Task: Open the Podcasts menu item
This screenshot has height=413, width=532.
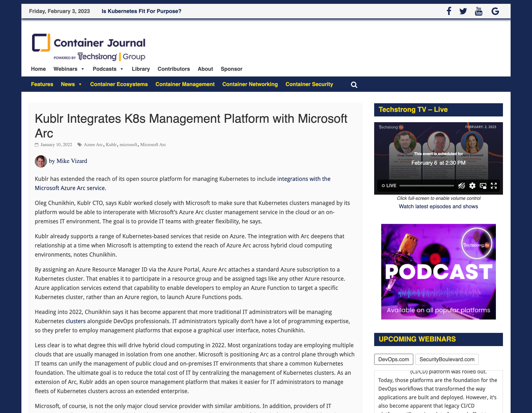Action: click(x=105, y=69)
